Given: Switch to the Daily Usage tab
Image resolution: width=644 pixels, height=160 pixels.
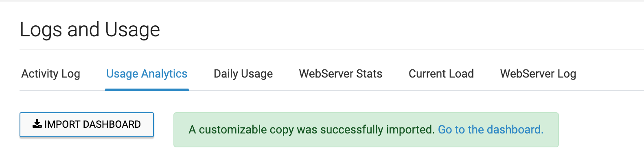Looking at the screenshot, I should tap(243, 74).
